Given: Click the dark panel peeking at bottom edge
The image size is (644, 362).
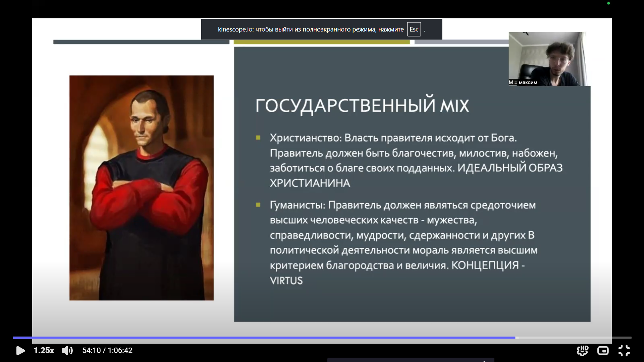Looking at the screenshot, I should point(411,360).
